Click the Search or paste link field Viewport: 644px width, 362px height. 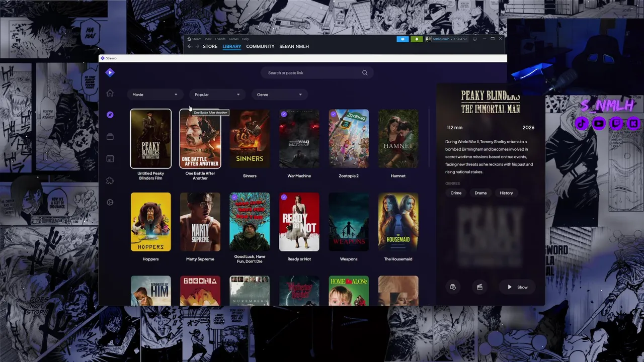316,73
